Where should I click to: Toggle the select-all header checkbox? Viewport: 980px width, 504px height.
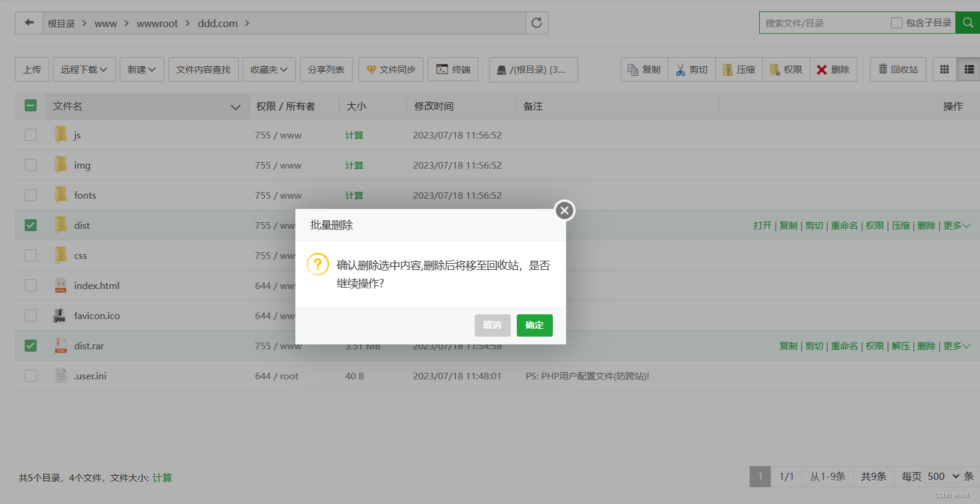click(31, 105)
